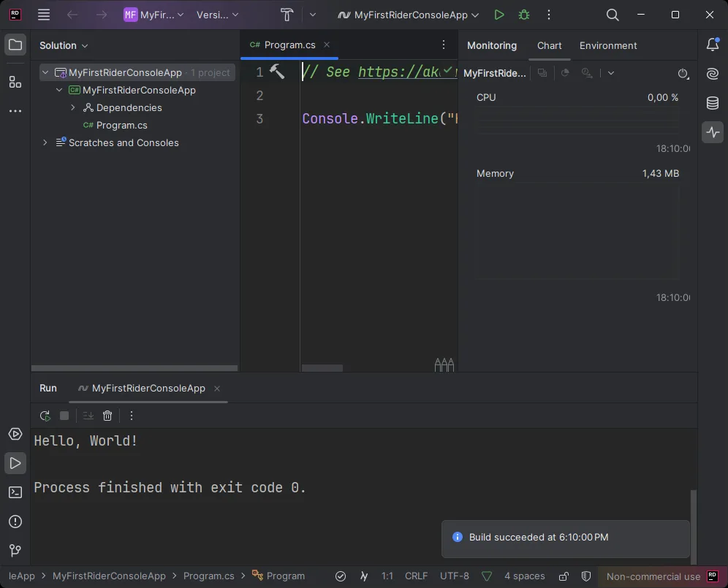Toggle the Monitoring tool window
Image resolution: width=728 pixels, height=588 pixels.
712,132
